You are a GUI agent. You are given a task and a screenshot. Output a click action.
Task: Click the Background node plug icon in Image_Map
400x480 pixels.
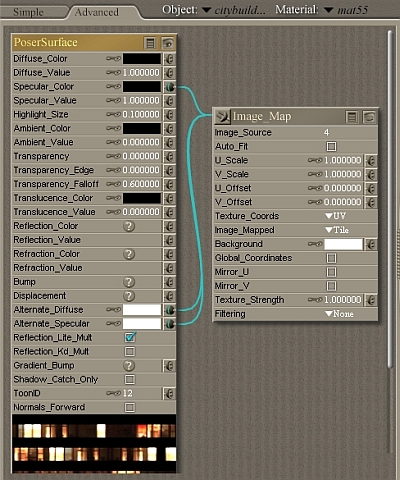coord(371,244)
